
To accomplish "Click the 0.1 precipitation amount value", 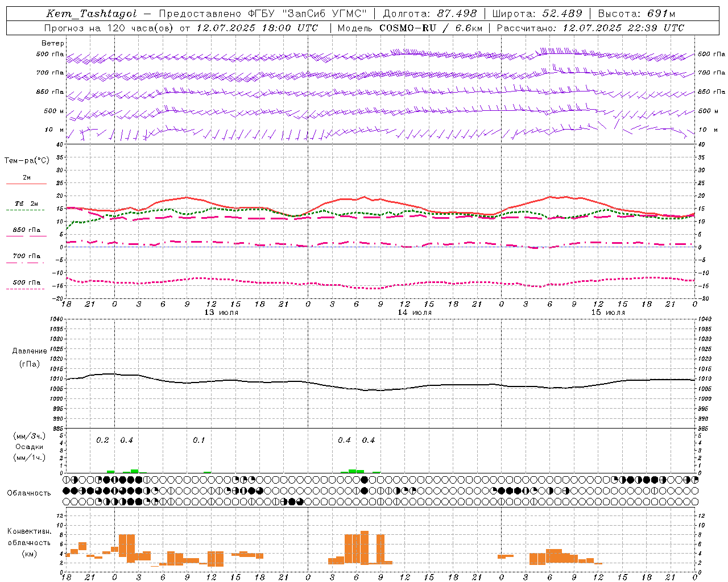I will (x=199, y=440).
